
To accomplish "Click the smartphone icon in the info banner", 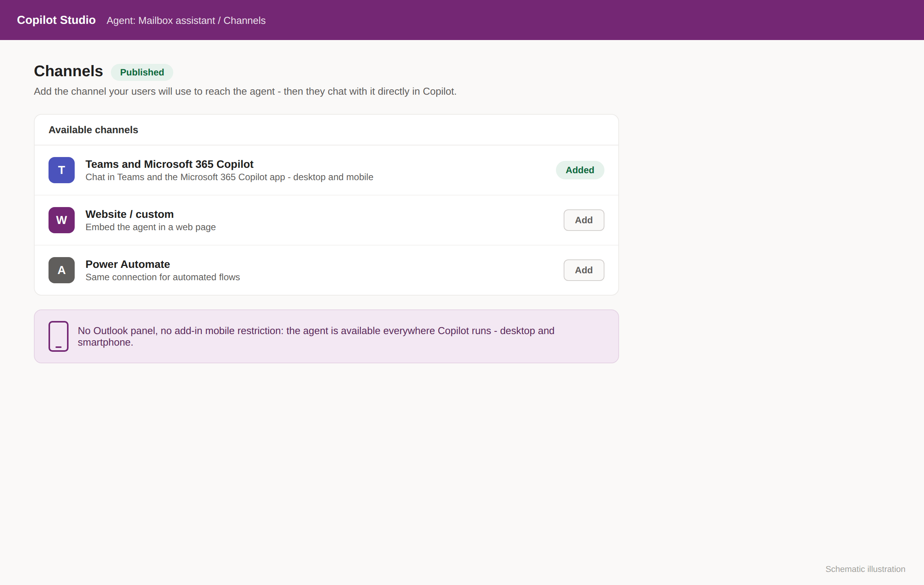I will click(x=59, y=336).
